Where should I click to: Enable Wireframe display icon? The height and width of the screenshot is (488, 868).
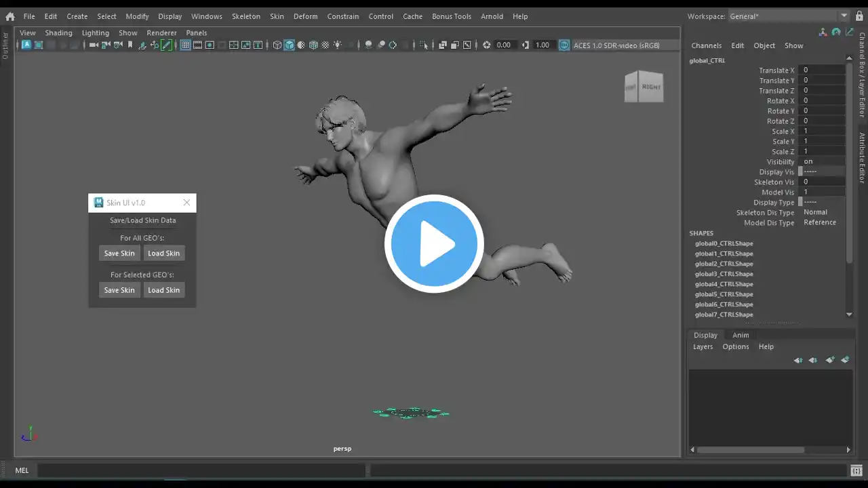(277, 45)
